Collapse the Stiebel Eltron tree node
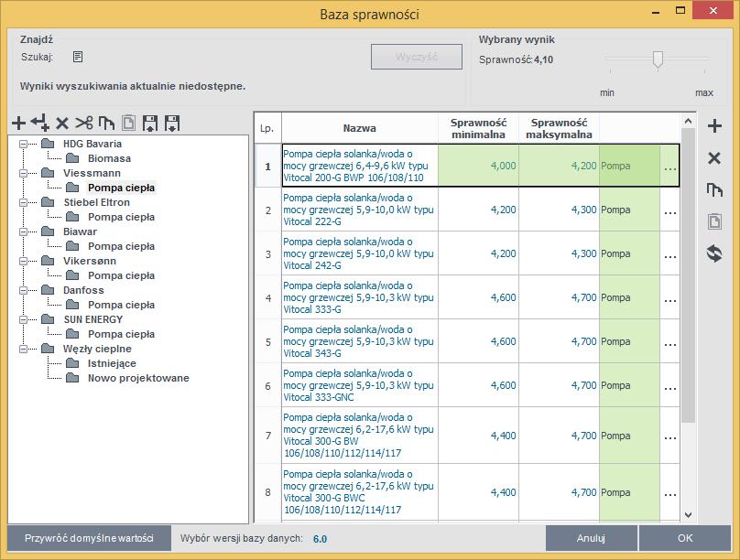 tap(23, 203)
